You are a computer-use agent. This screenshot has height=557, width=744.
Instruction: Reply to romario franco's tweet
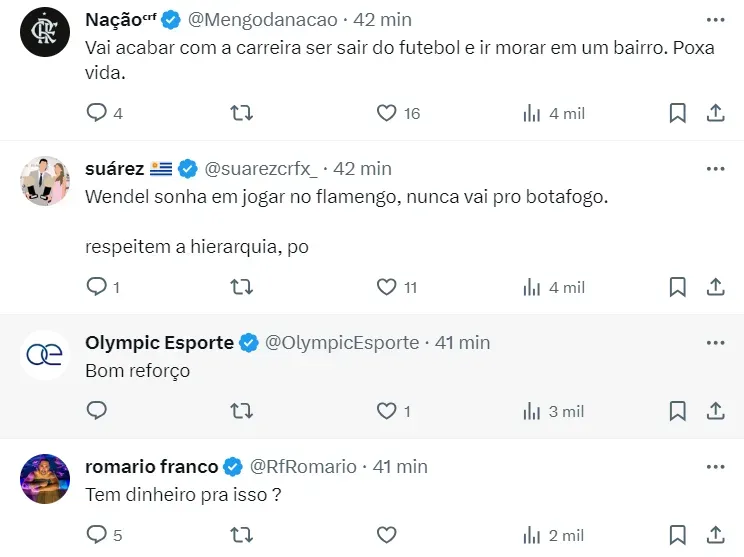pyautogui.click(x=97, y=535)
